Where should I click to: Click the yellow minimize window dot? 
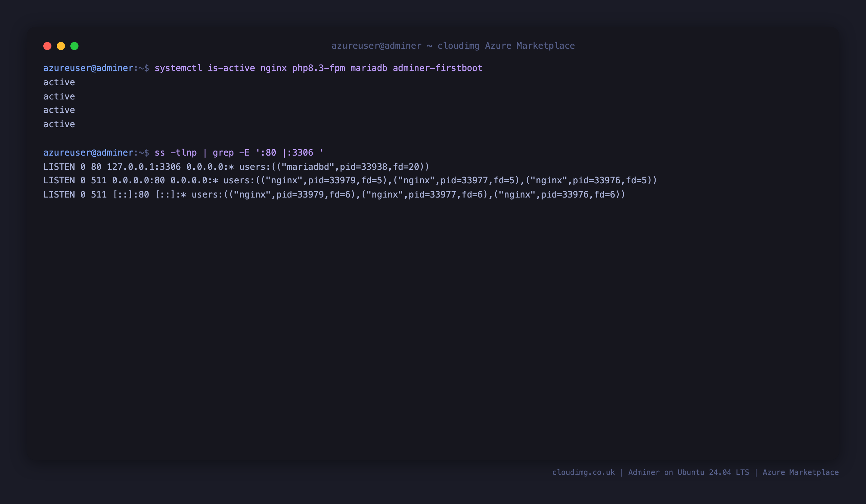[61, 46]
